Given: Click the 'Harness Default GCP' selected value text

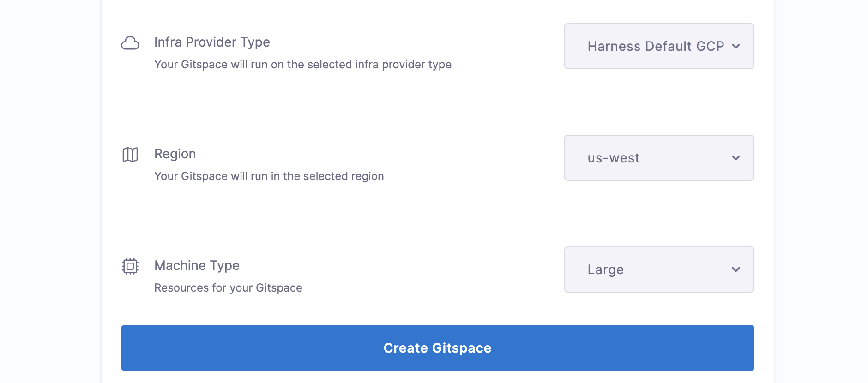Looking at the screenshot, I should (656, 46).
